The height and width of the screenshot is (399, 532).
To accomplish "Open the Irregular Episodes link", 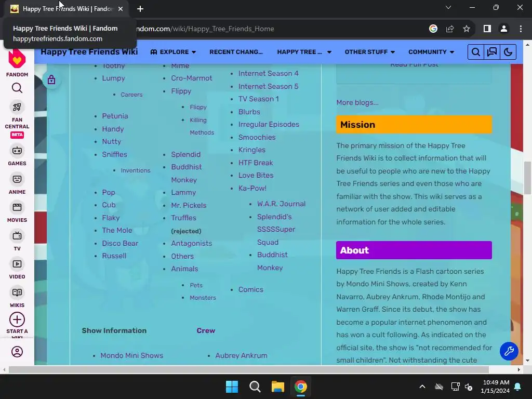I will [269, 124].
